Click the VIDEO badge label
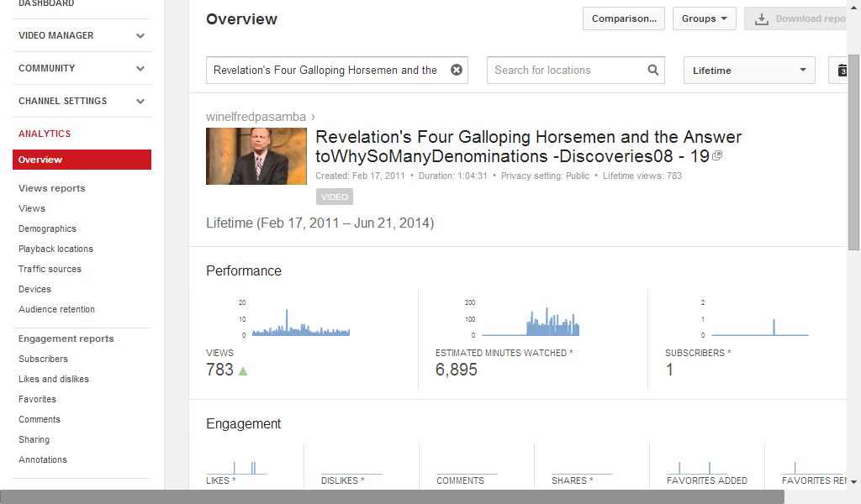 point(335,197)
